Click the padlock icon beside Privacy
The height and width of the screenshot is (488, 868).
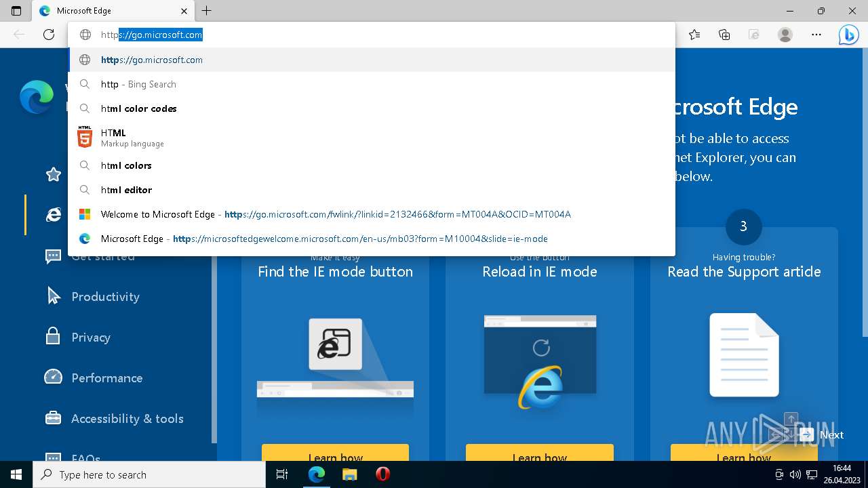(x=53, y=335)
